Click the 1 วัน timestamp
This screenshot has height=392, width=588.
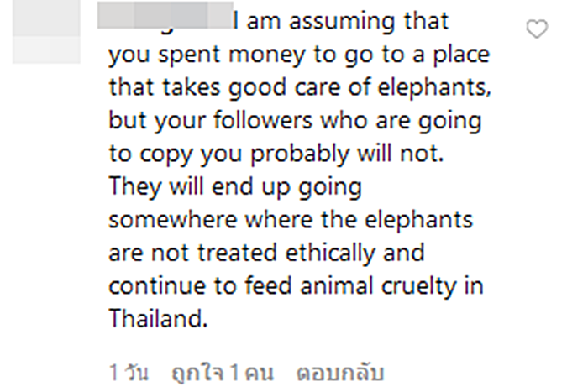(129, 373)
